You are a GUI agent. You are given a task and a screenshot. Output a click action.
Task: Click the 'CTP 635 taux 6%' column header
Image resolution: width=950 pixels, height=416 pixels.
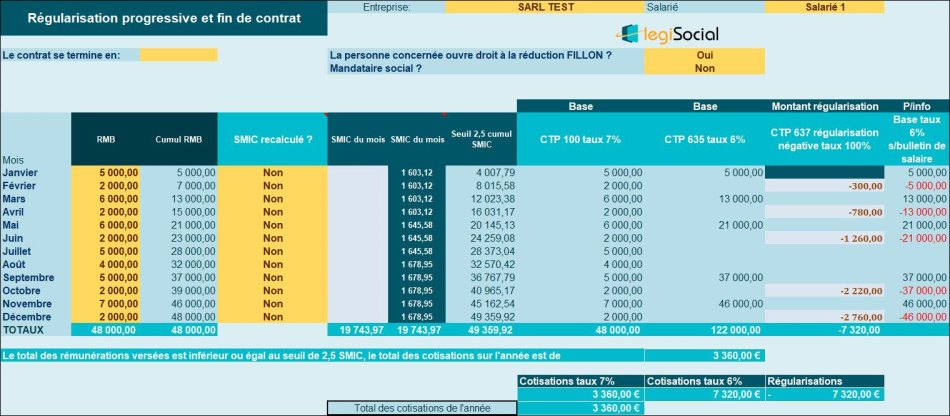[704, 139]
